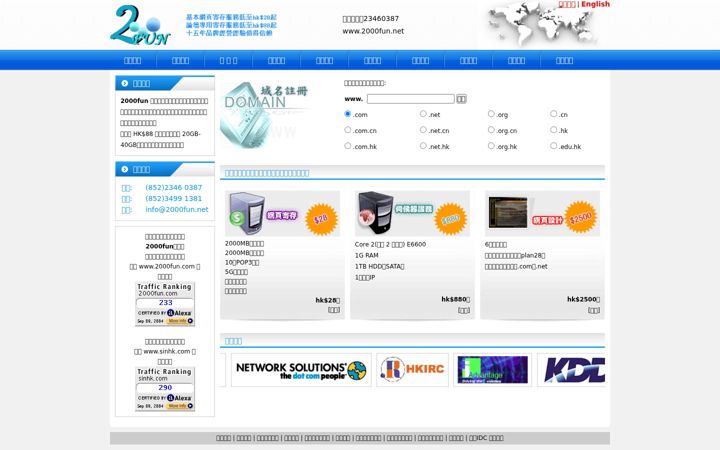Switch language to English

tap(596, 4)
